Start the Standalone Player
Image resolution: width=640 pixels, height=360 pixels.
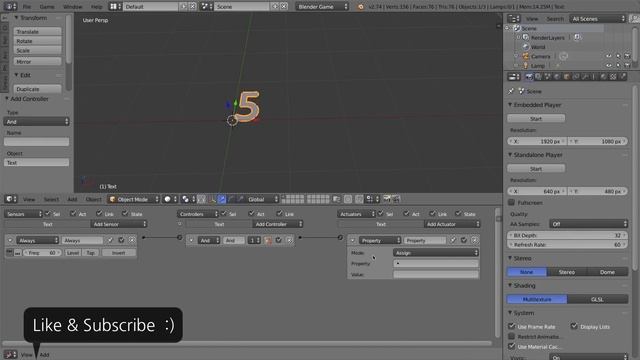pyautogui.click(x=536, y=169)
